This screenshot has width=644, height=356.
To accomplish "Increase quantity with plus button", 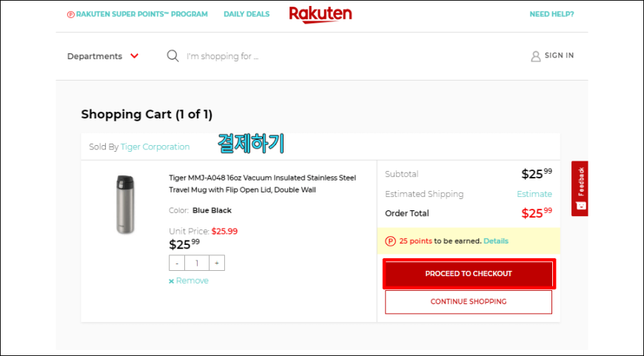I will click(216, 263).
